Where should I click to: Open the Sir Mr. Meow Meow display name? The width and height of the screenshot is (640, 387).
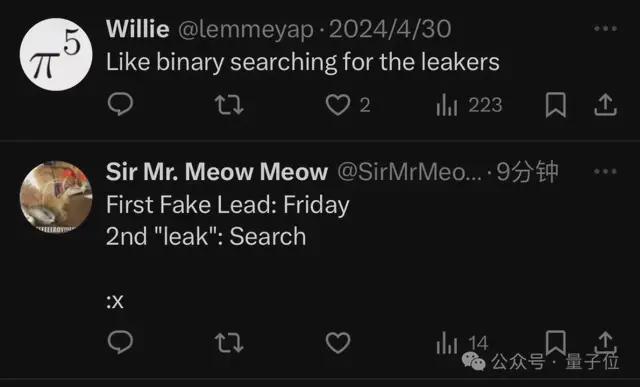[x=217, y=171]
